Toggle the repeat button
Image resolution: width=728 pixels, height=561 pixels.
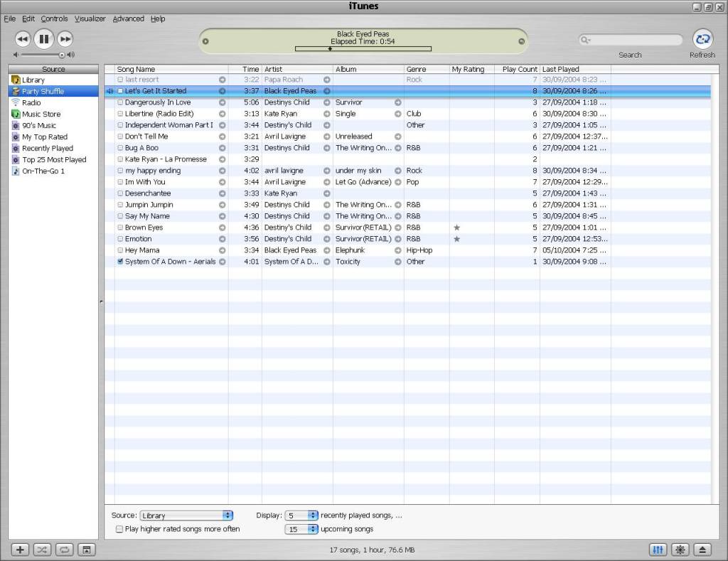tap(64, 550)
